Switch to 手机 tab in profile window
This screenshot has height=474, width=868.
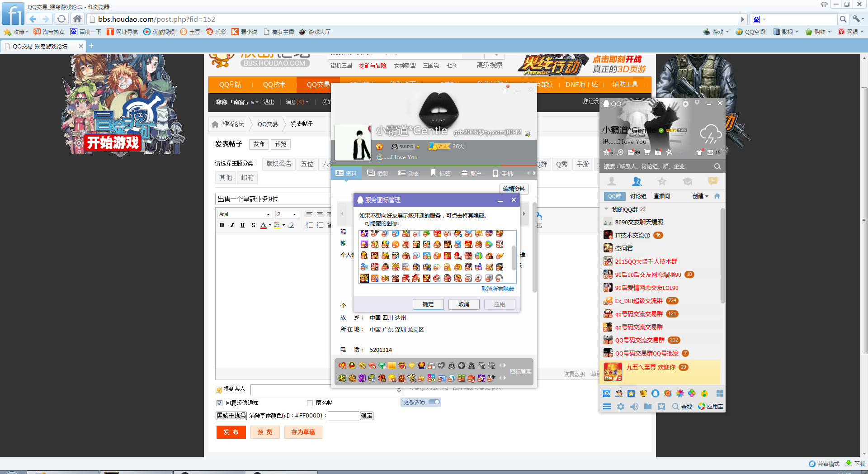coord(502,173)
